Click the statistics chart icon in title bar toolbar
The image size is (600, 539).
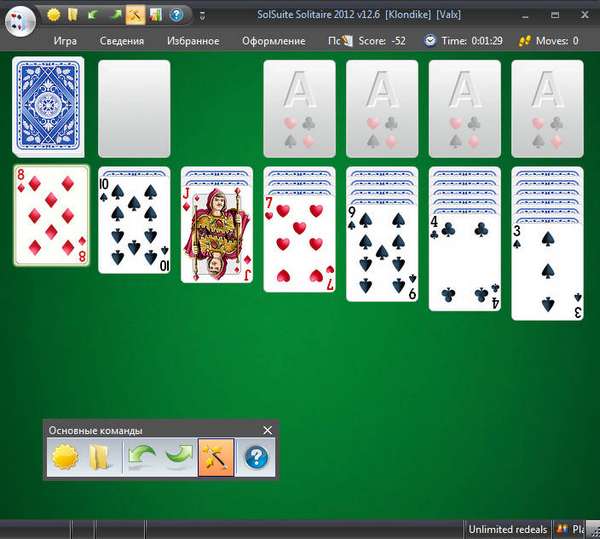point(156,15)
